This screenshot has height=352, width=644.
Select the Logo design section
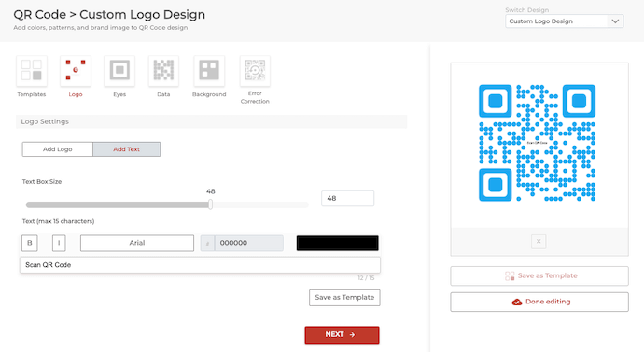pyautogui.click(x=76, y=71)
